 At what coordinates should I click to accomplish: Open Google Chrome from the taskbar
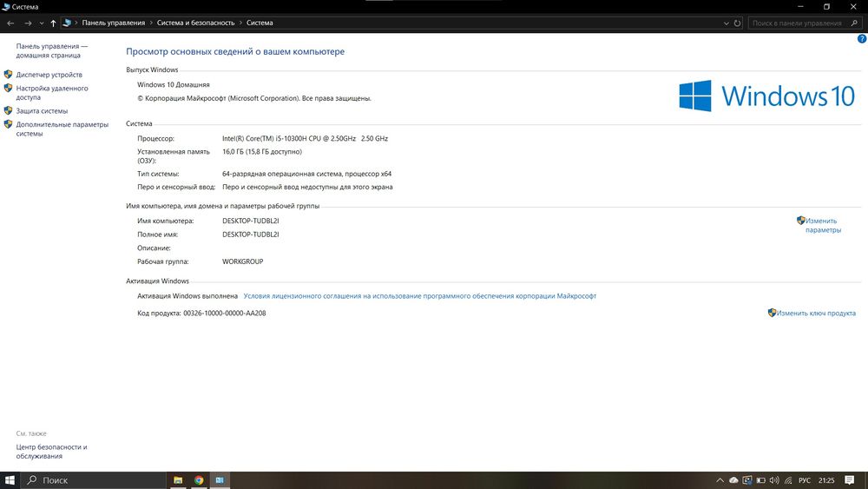199,480
